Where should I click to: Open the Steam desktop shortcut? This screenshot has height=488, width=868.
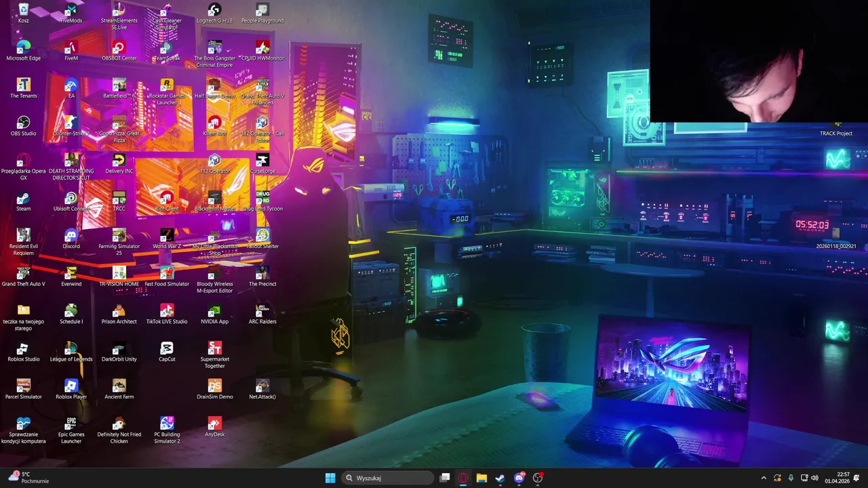click(23, 201)
